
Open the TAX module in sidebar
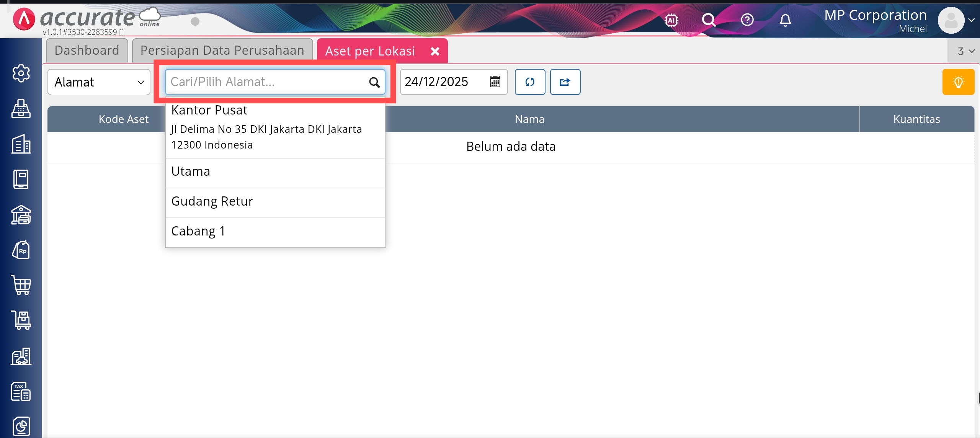click(x=21, y=391)
